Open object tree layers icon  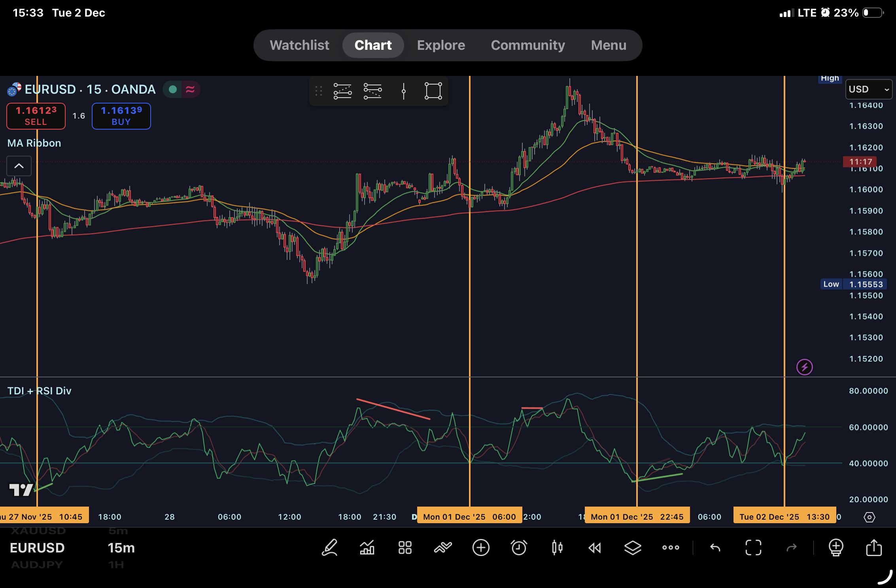click(633, 548)
